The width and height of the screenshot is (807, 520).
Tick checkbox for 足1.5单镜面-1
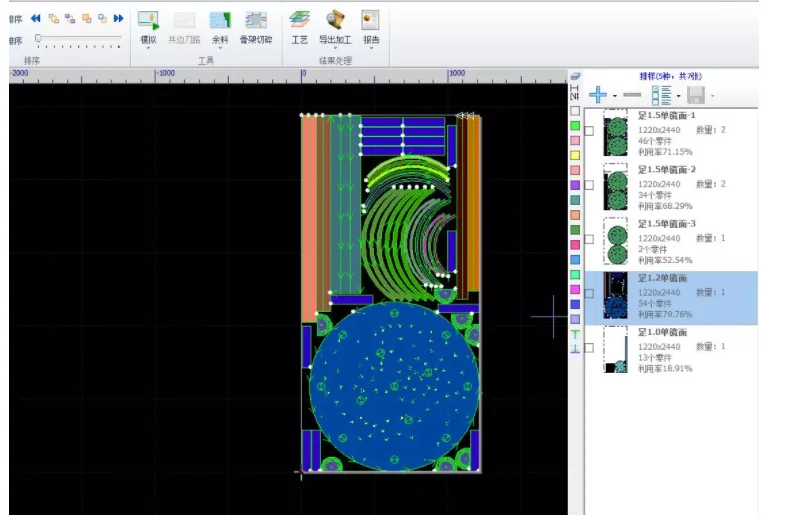pyautogui.click(x=590, y=131)
